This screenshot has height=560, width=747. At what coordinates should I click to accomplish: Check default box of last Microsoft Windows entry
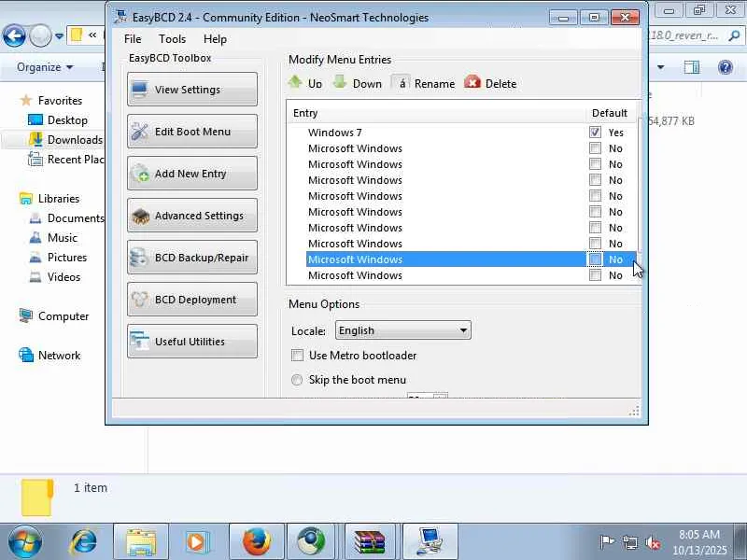[595, 274]
